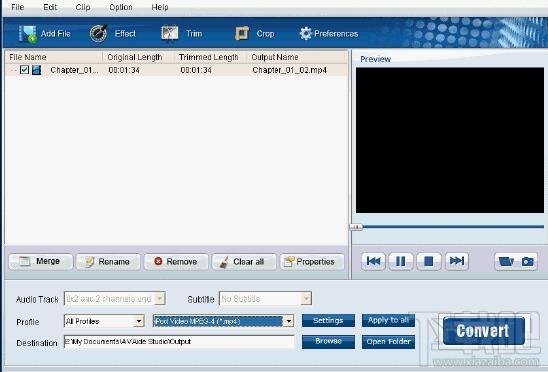Click the original length value 00:01:34
This screenshot has height=372, width=548.
pyautogui.click(x=124, y=70)
